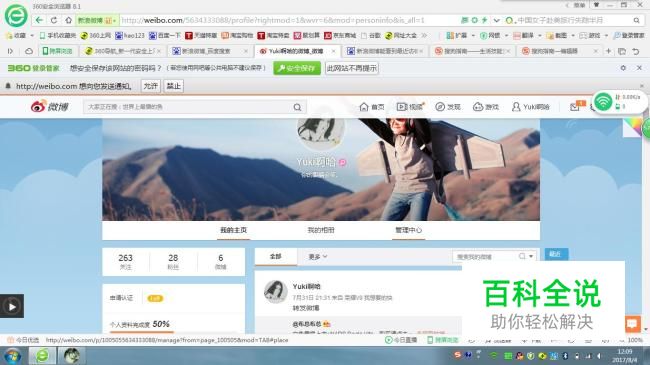
Task: Open the Weibo messages envelope icon
Action: pos(575,107)
